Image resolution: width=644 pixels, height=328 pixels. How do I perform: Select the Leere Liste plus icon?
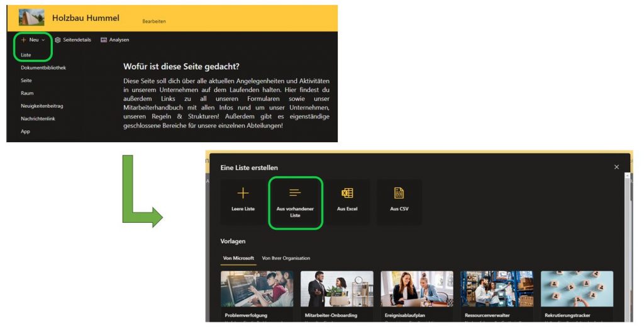tap(243, 193)
